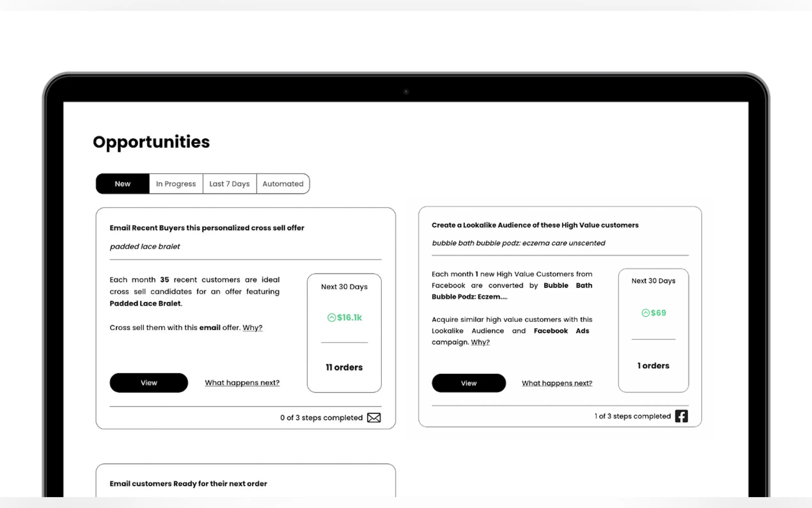Screen dimensions: 812x508
Task: Show the Automated opportunities tab
Action: click(283, 184)
